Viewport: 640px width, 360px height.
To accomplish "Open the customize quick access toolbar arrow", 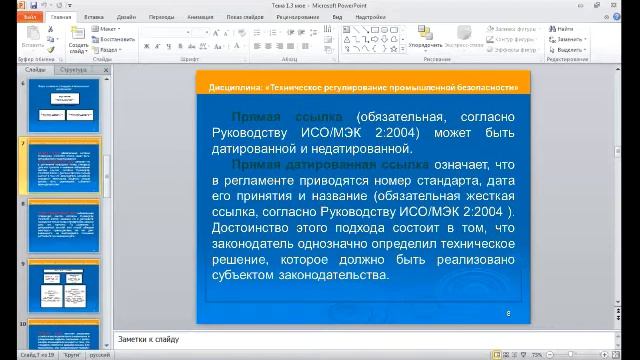I will 70,6.
